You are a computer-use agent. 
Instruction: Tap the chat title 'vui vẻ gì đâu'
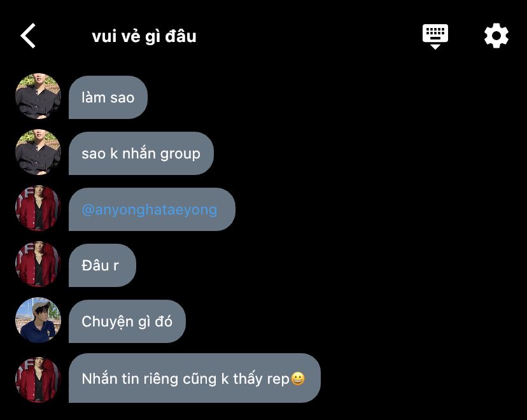coord(144,36)
